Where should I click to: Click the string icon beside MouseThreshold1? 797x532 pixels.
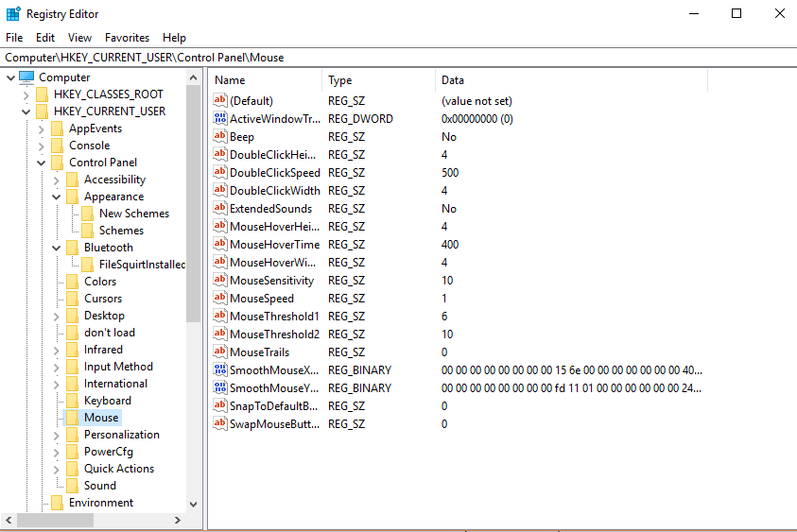(220, 316)
